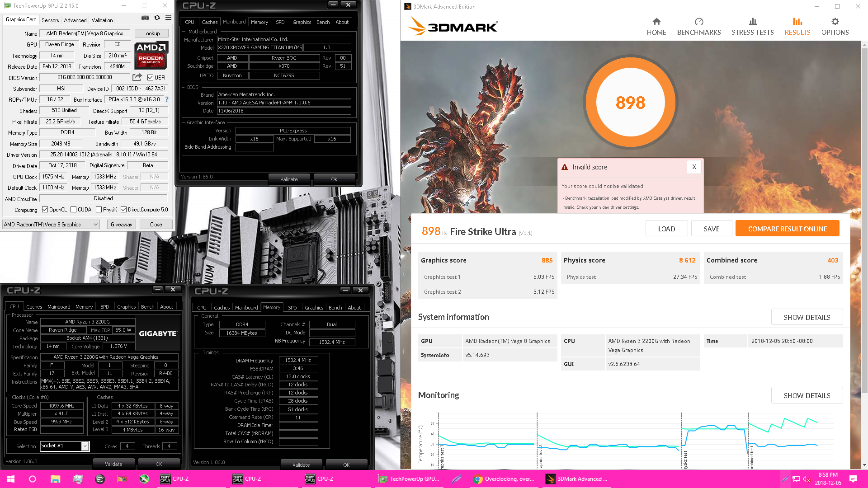The image size is (868, 488).
Task: Open 3DMark OPTIONS gear
Action: tap(835, 27)
